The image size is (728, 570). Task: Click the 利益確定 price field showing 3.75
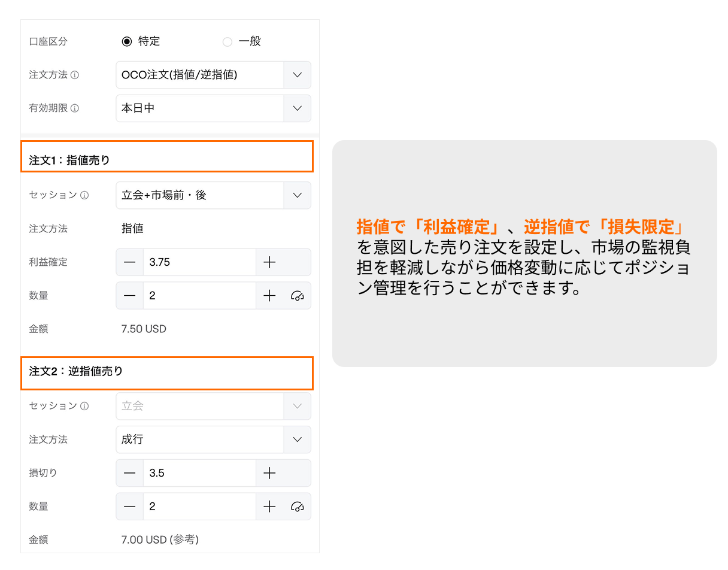tap(198, 262)
